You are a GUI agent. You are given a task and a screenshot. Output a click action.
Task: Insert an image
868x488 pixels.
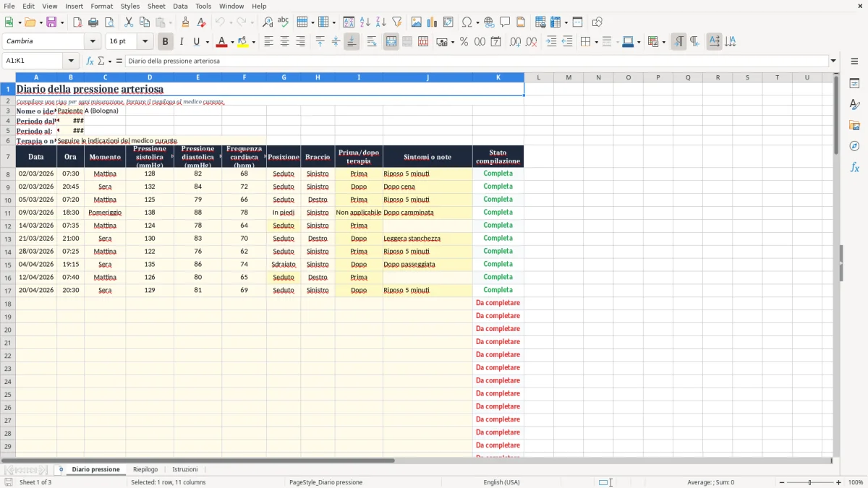tap(417, 22)
